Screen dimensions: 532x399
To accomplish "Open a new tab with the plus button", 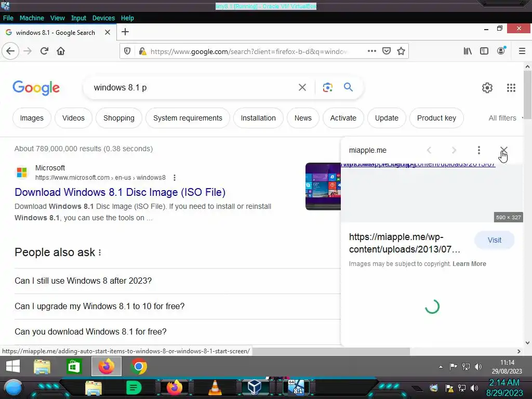I will (125, 32).
